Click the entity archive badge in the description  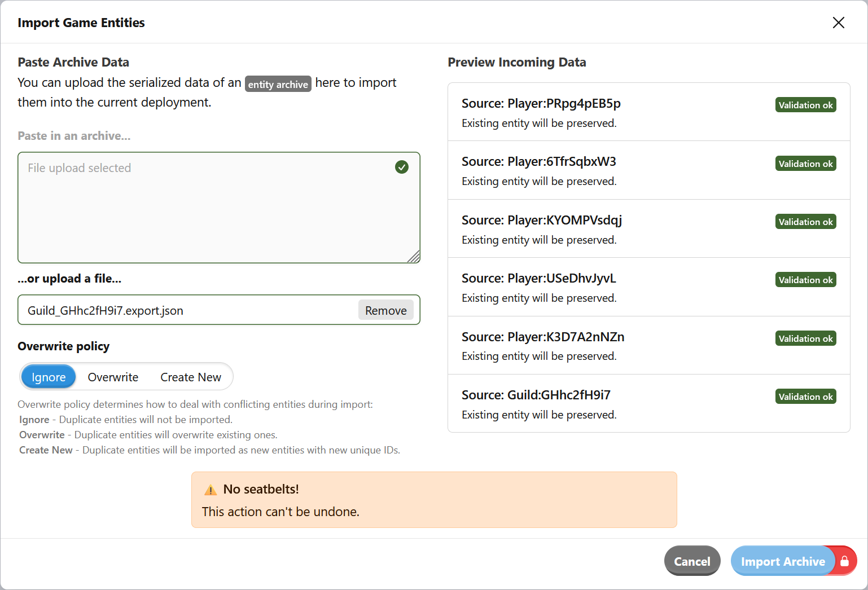point(278,83)
